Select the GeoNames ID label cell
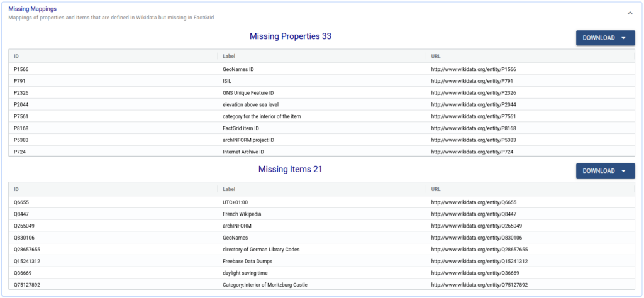 (238, 69)
